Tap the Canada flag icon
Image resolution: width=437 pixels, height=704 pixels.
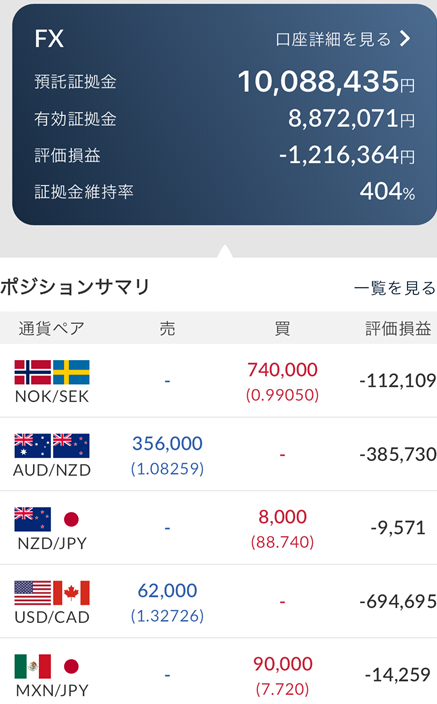click(x=71, y=593)
